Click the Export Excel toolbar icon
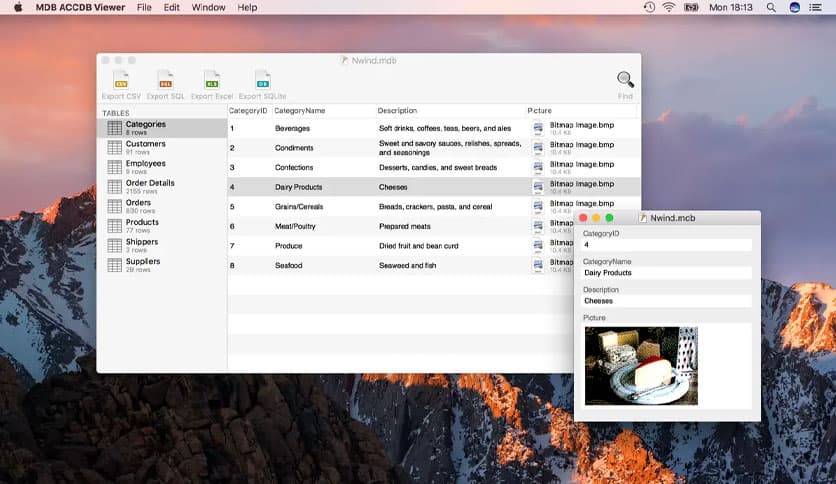This screenshot has height=484, width=836. click(212, 80)
